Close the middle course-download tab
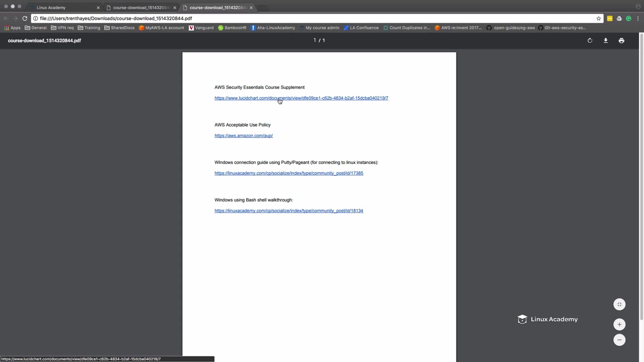644x362 pixels. 175,8
